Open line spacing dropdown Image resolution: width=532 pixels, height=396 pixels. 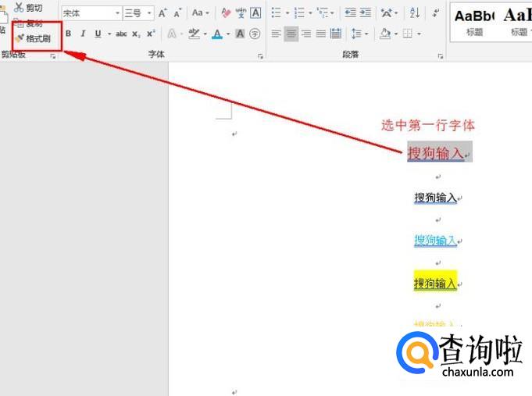(x=359, y=34)
